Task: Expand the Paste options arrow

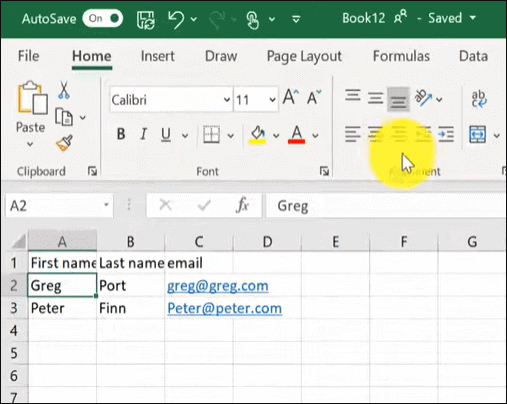Action: point(30,144)
